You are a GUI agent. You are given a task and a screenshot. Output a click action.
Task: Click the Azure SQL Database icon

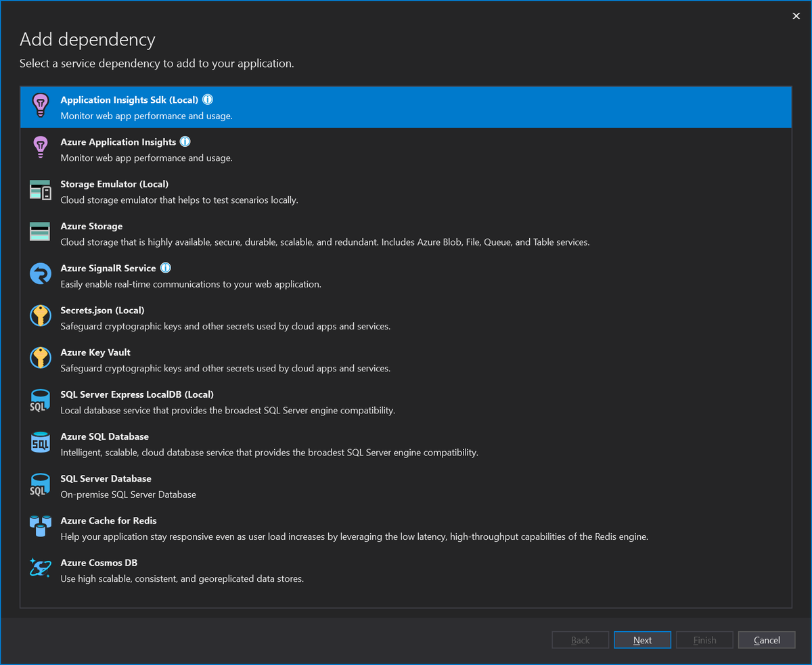coord(41,442)
